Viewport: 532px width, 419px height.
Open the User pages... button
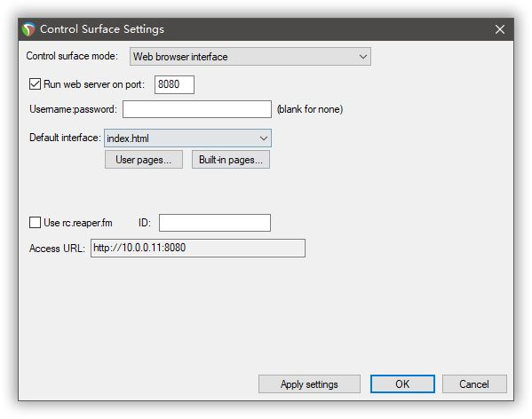tap(144, 160)
